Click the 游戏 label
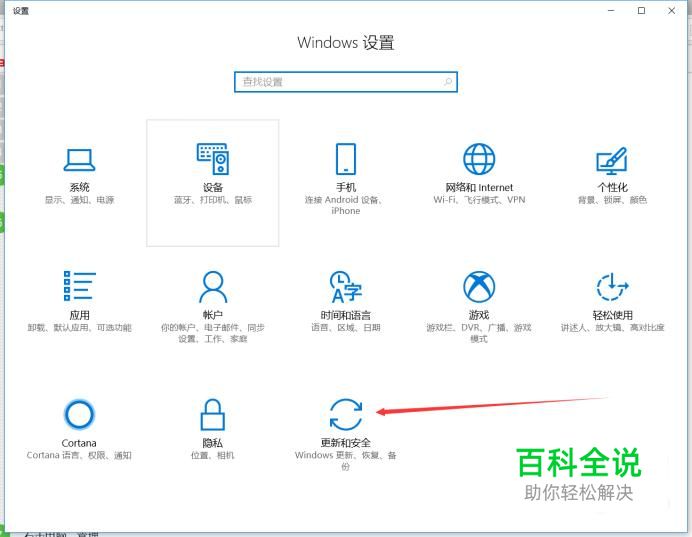The height and width of the screenshot is (537, 692). 479,315
